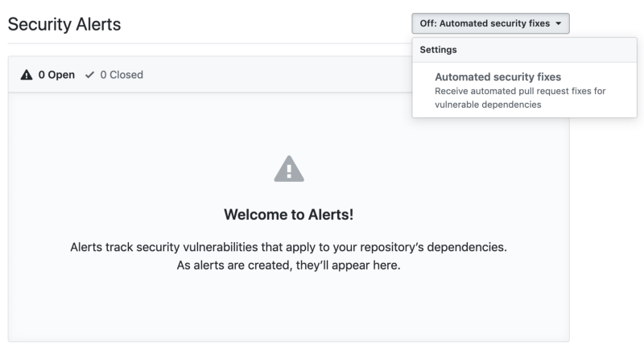Click the closed alerts checkmark icon
This screenshot has height=354, width=644.
pyautogui.click(x=89, y=75)
